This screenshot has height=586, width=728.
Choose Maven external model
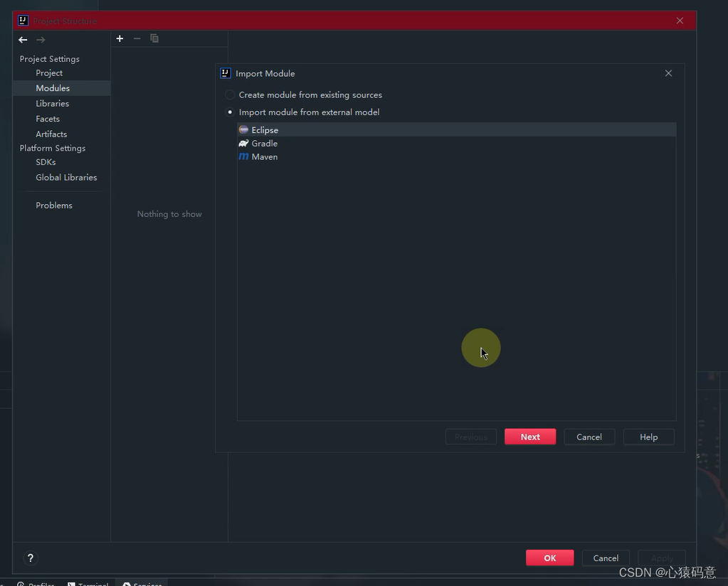(456, 157)
